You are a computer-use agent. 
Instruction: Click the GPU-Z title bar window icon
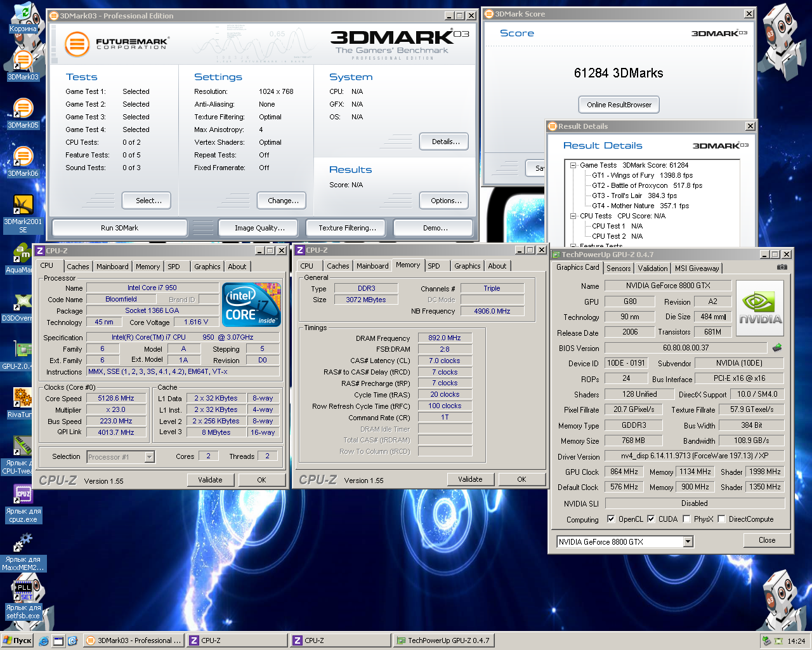555,255
